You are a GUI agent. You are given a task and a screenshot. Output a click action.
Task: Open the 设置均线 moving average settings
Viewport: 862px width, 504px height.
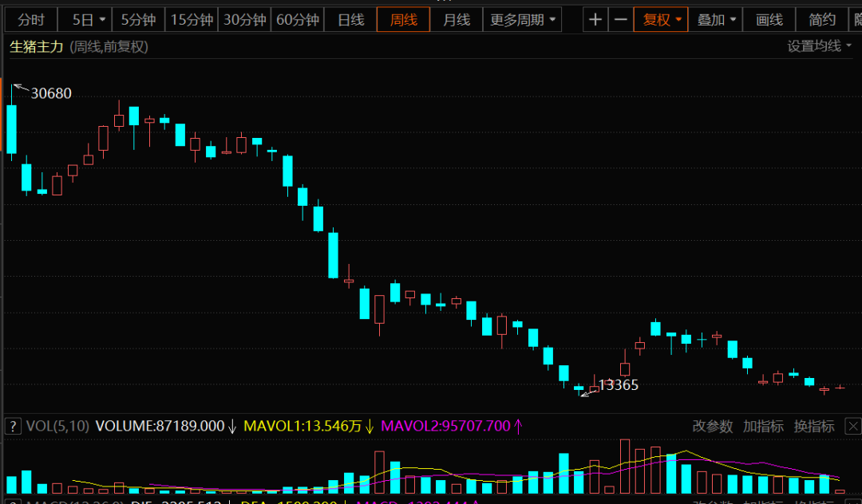coord(819,46)
